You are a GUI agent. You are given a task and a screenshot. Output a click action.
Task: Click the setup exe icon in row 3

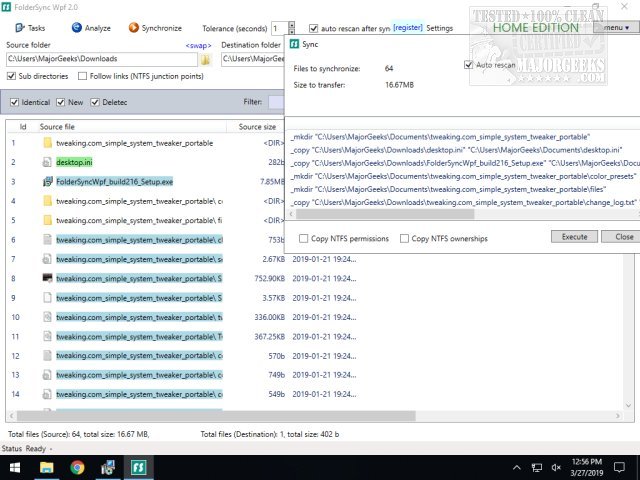48,182
